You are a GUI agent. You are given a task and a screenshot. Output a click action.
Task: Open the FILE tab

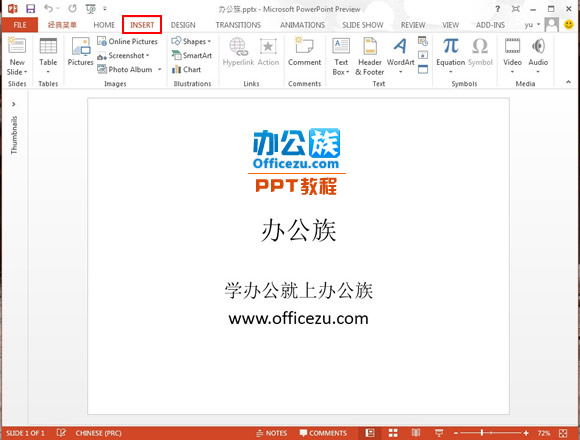pyautogui.click(x=20, y=25)
